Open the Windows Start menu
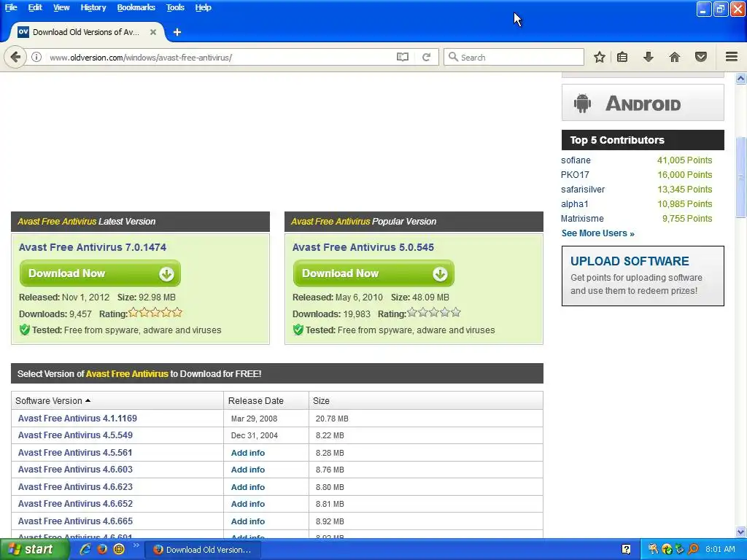The width and height of the screenshot is (747, 560). (34, 550)
